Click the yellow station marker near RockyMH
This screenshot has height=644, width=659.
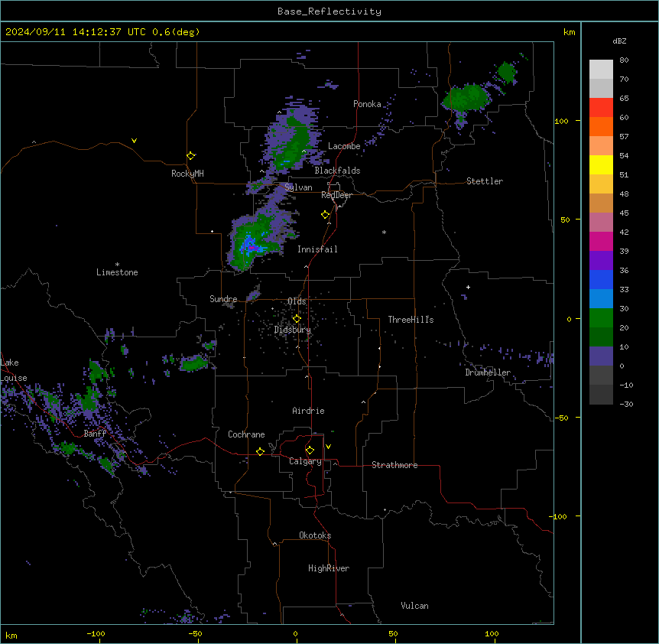click(x=191, y=156)
